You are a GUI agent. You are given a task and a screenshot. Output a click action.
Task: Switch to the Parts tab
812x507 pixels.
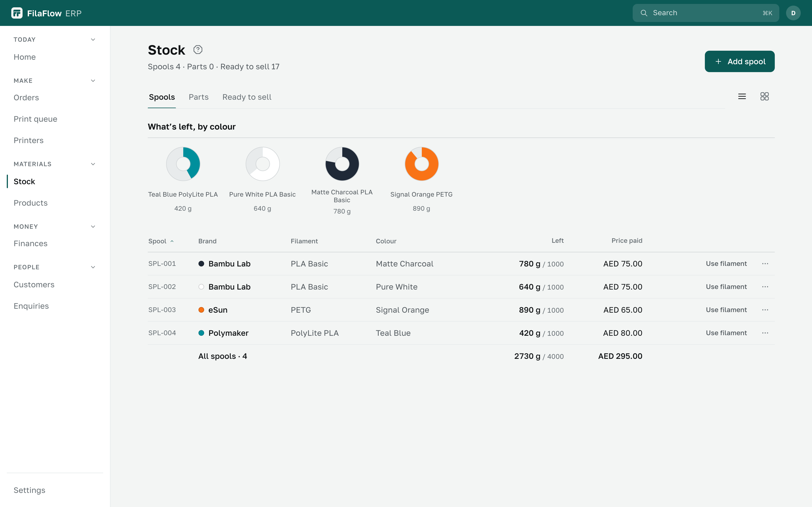(x=199, y=97)
